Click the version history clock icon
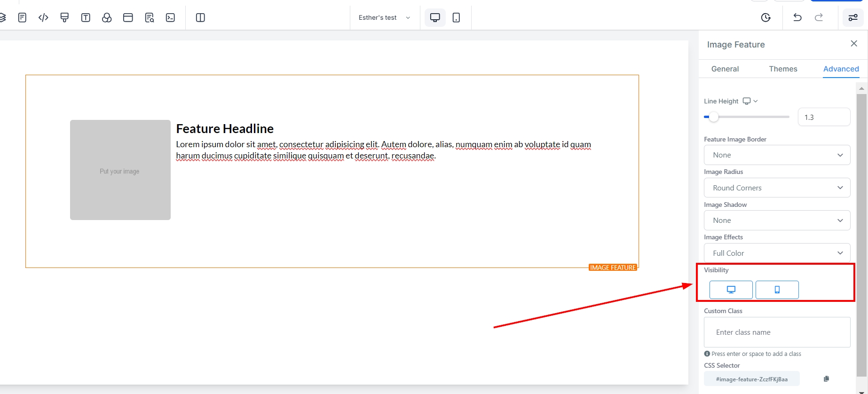The image size is (868, 394). [x=765, y=18]
